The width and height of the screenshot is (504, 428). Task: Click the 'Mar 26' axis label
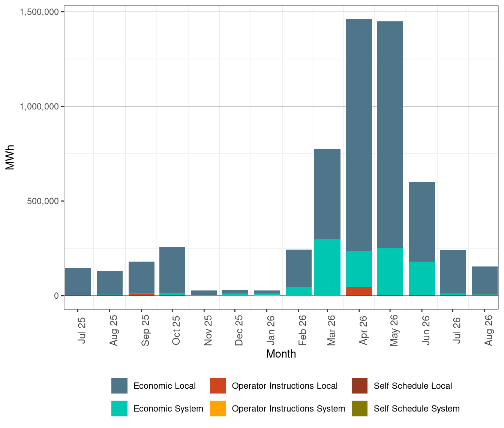tap(331, 330)
